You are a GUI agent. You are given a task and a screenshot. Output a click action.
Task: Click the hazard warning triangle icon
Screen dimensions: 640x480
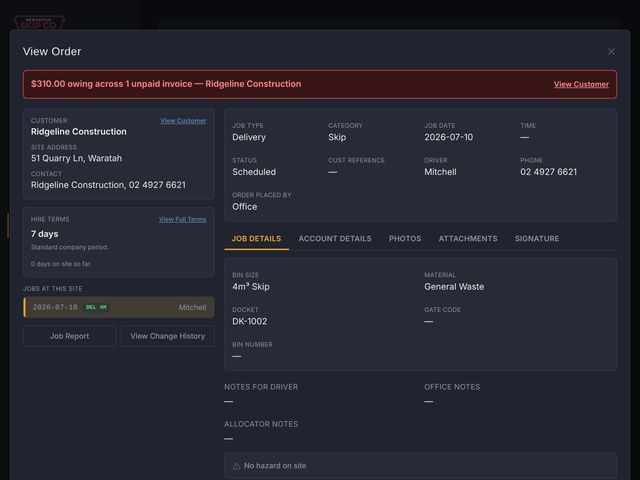point(236,466)
